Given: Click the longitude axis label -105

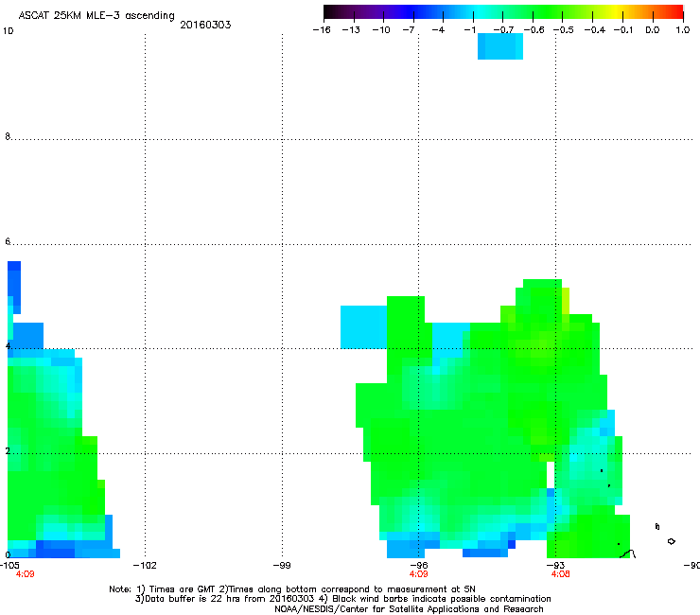Looking at the screenshot, I should pyautogui.click(x=9, y=566).
